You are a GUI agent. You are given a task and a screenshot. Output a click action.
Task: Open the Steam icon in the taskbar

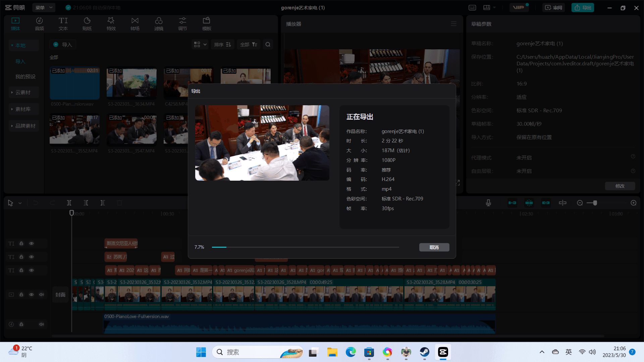(x=425, y=352)
